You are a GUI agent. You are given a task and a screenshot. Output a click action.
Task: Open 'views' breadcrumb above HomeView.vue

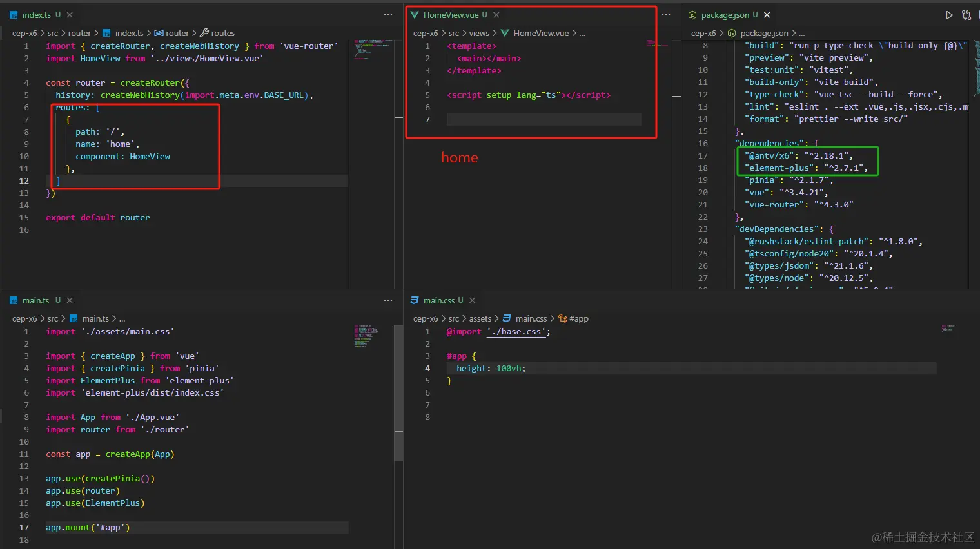pos(479,33)
